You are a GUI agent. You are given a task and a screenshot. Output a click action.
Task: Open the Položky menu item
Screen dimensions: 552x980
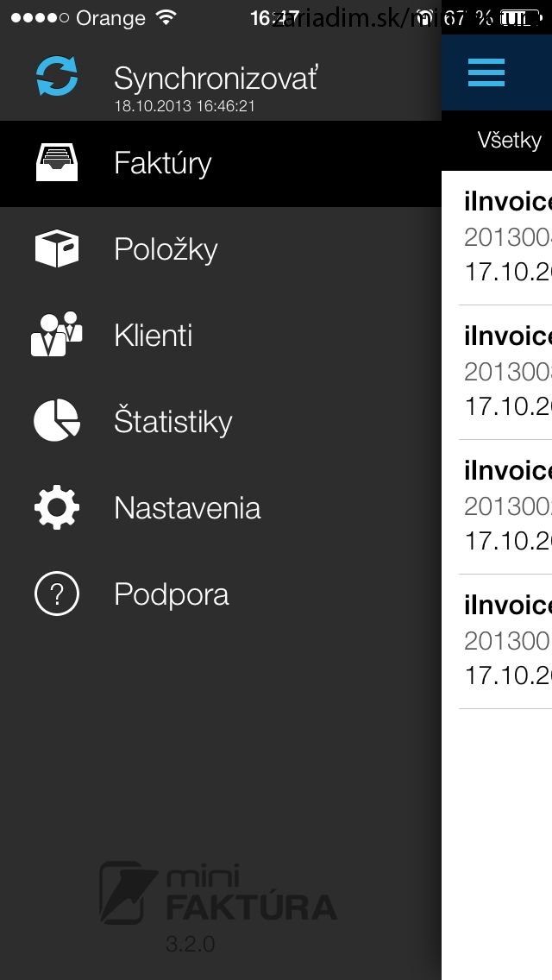pos(221,249)
